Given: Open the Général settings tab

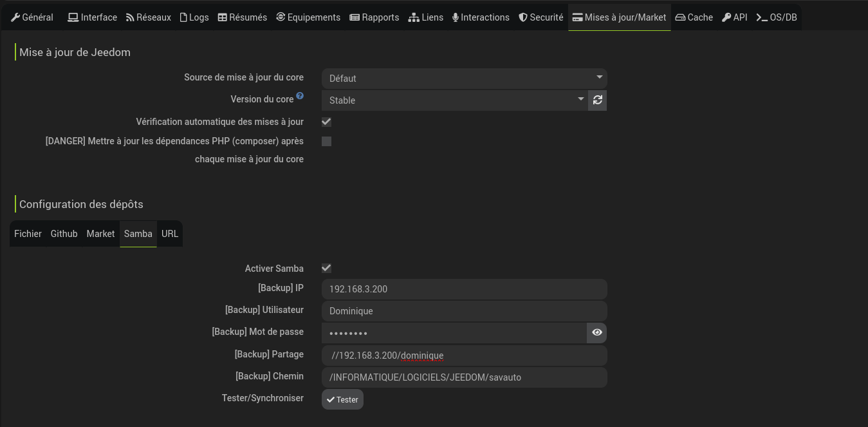Looking at the screenshot, I should click(x=32, y=17).
